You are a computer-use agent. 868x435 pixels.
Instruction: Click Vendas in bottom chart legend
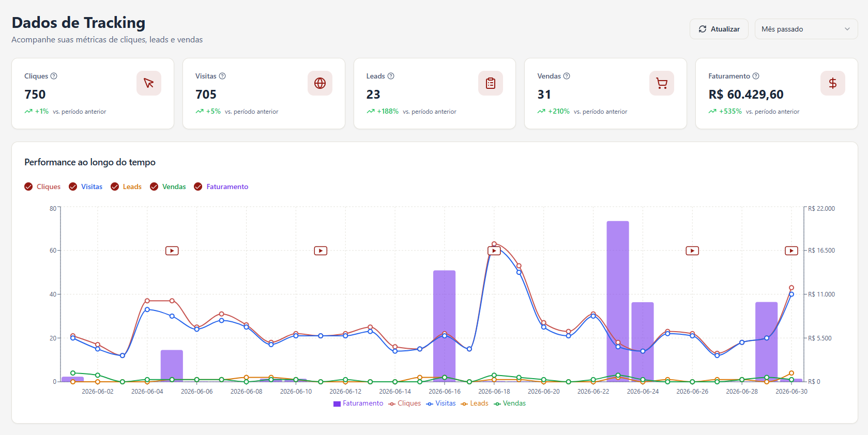(x=510, y=403)
